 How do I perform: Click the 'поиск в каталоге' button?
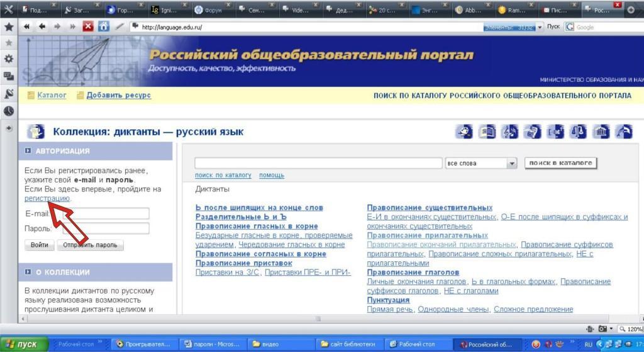pyautogui.click(x=560, y=163)
